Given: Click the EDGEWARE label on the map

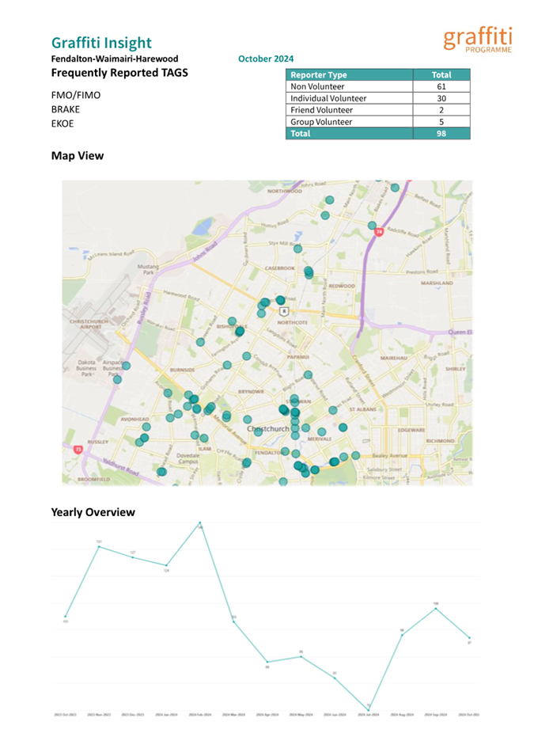Looking at the screenshot, I should point(411,430).
